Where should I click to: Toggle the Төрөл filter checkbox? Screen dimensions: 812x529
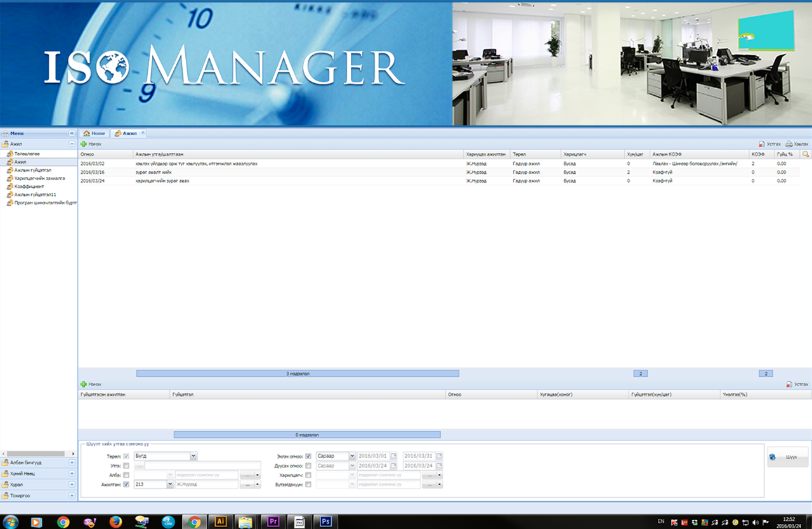pos(126,456)
